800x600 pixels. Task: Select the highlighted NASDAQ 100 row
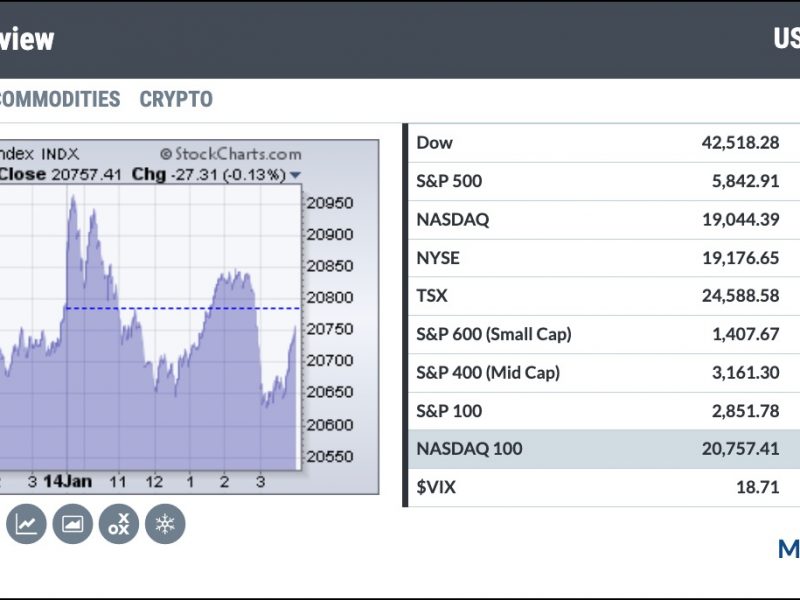pos(604,449)
